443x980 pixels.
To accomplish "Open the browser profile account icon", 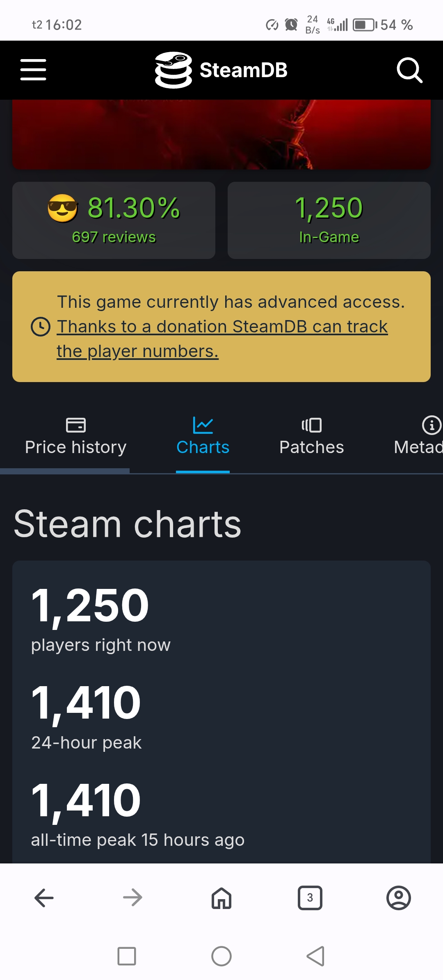I will [x=398, y=898].
